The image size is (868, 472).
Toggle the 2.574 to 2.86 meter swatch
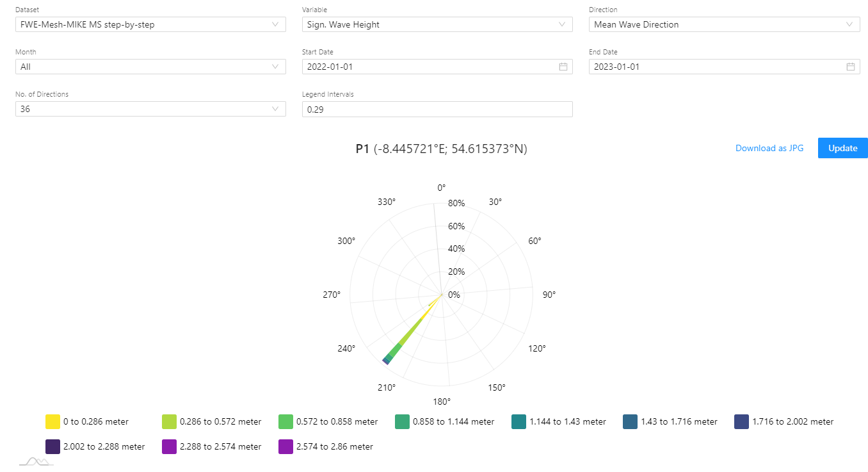tap(286, 446)
